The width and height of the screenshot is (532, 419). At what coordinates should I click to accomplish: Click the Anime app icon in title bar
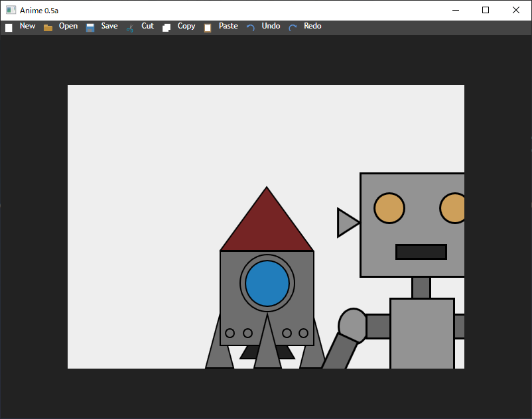click(x=11, y=10)
